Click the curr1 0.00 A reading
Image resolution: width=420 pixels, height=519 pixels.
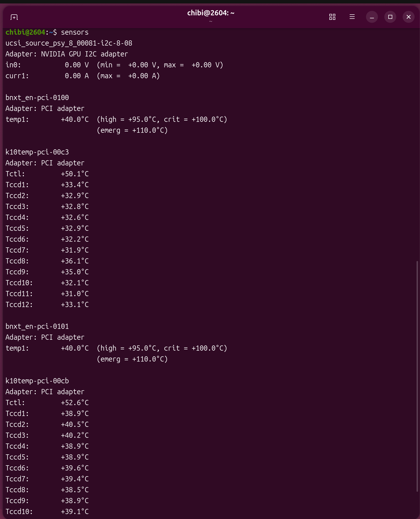(x=77, y=76)
